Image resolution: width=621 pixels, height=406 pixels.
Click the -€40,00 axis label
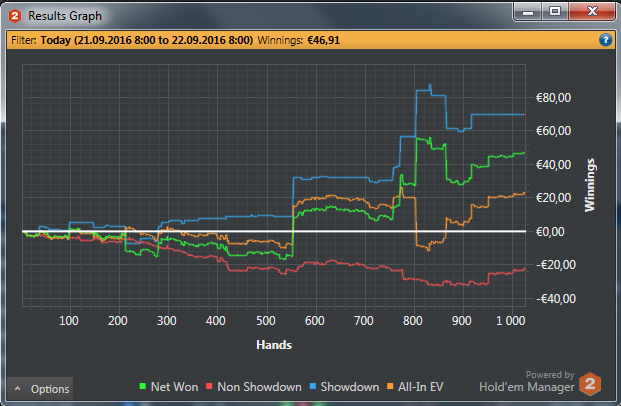click(556, 299)
